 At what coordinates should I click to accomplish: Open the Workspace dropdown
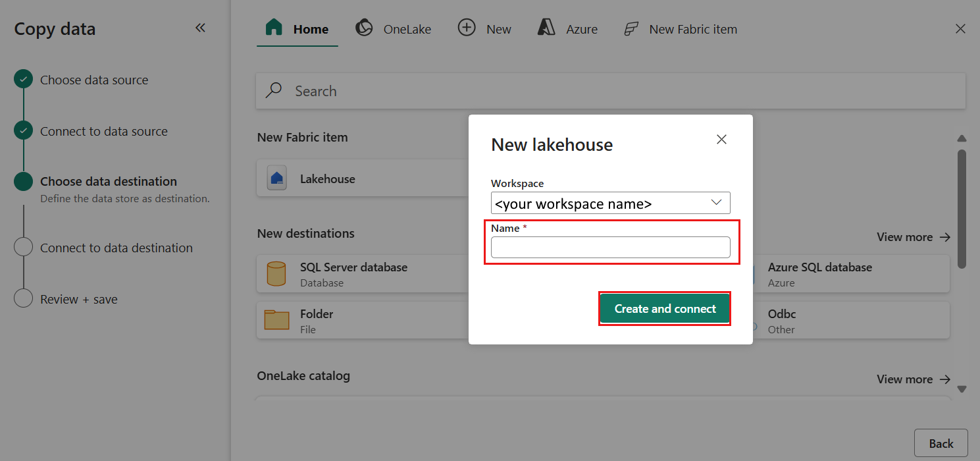click(x=611, y=203)
